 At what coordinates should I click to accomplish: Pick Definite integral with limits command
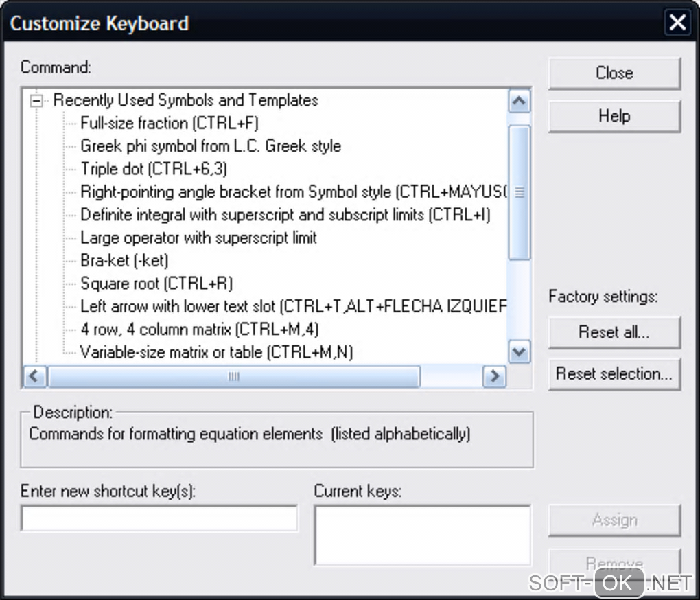point(285,215)
